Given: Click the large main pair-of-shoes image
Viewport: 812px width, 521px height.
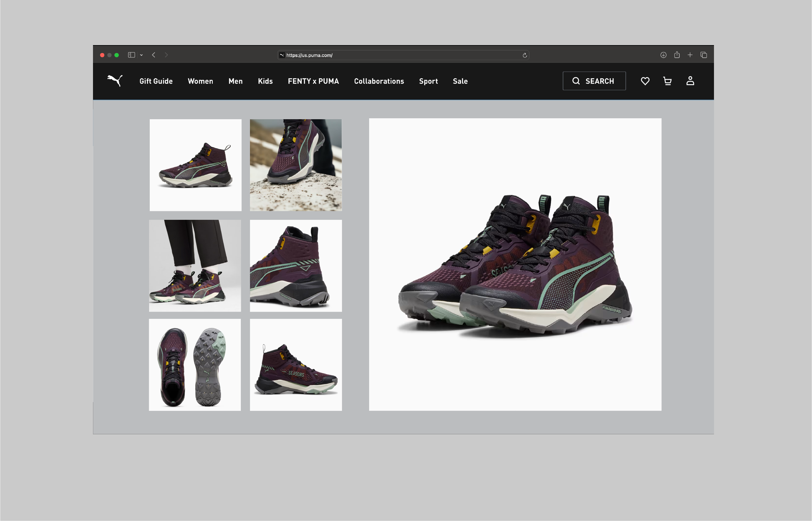Looking at the screenshot, I should click(x=515, y=265).
